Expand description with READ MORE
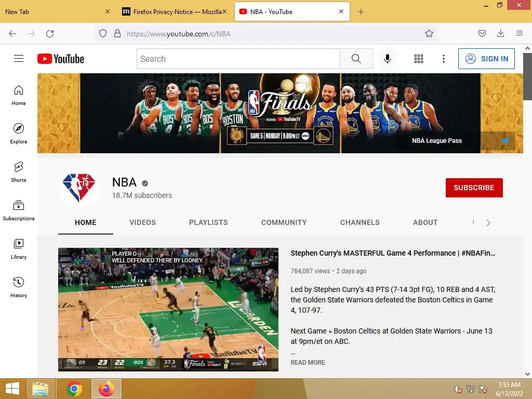This screenshot has width=532, height=399. pos(308,362)
